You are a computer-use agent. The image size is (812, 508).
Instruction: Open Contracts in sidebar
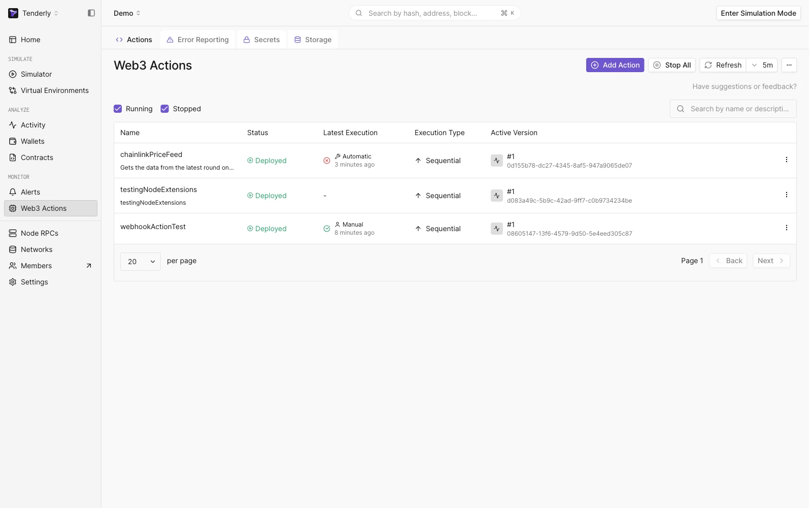pos(51,157)
